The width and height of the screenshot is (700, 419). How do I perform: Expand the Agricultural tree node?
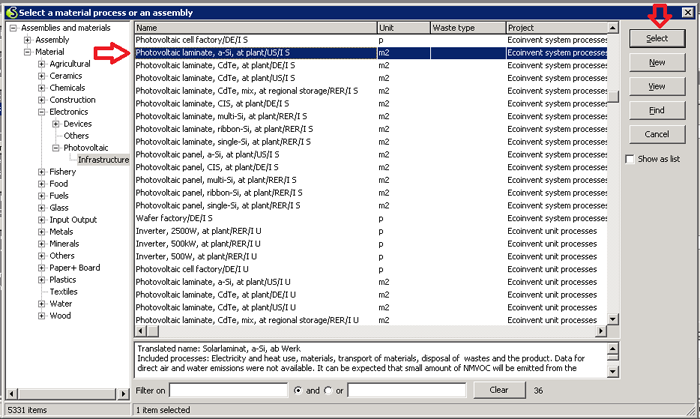42,64
